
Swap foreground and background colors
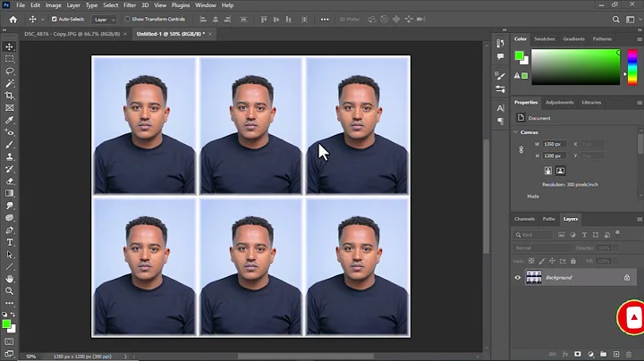pos(13,315)
